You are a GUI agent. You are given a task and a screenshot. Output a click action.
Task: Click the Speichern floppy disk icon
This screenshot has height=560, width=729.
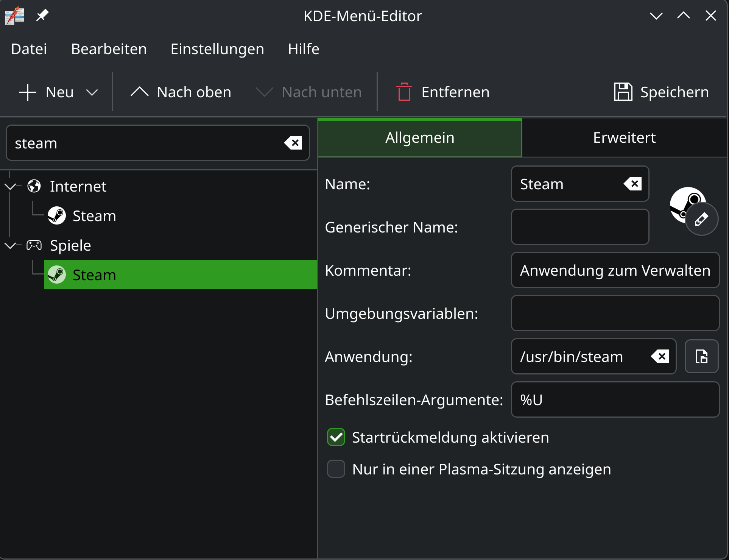tap(623, 92)
